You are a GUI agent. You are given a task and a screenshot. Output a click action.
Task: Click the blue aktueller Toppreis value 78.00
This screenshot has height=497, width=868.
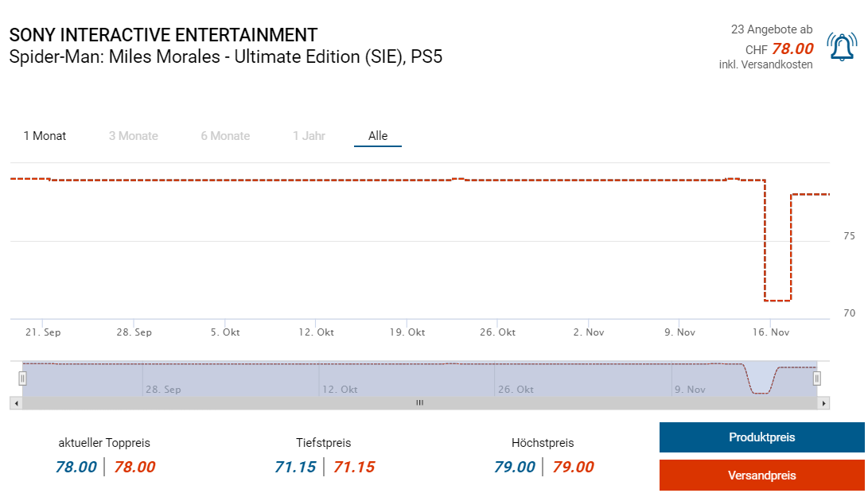point(76,467)
